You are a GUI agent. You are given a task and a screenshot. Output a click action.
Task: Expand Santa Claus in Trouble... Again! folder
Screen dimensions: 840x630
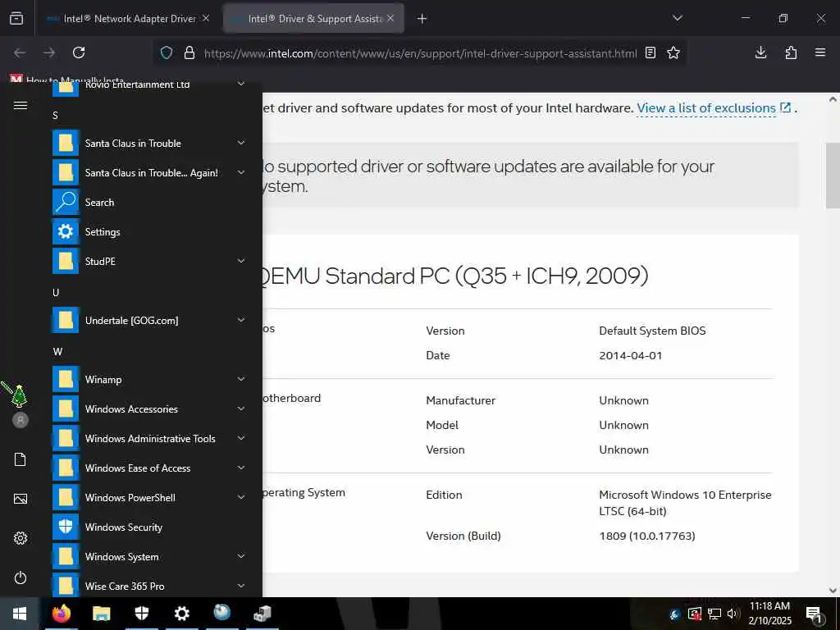tap(241, 172)
